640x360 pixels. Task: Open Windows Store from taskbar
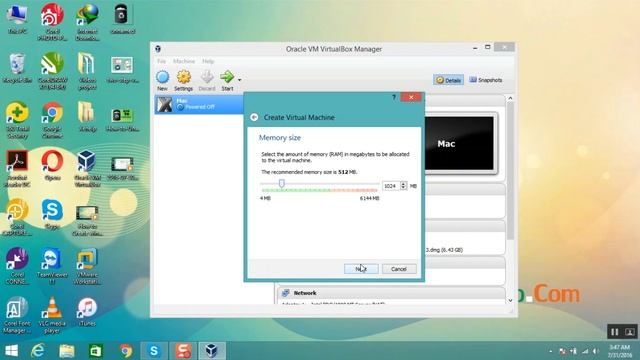tap(96, 351)
